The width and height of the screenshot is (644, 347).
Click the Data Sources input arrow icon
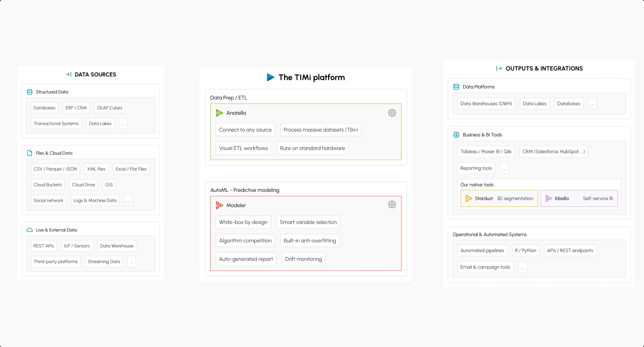(69, 74)
